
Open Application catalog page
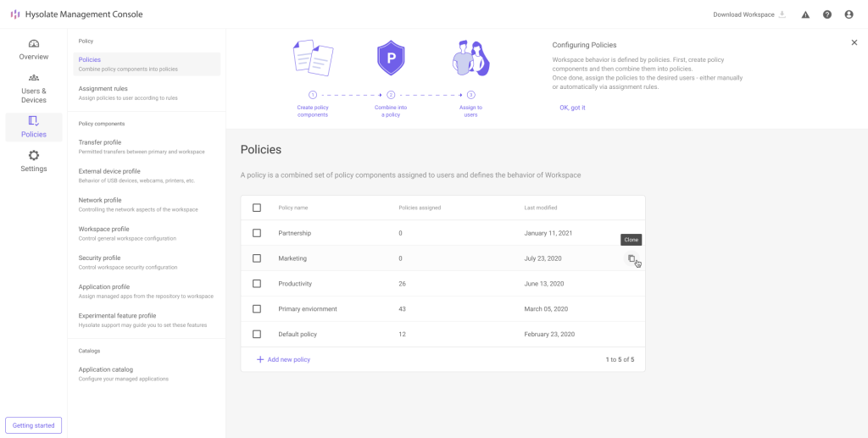(106, 369)
